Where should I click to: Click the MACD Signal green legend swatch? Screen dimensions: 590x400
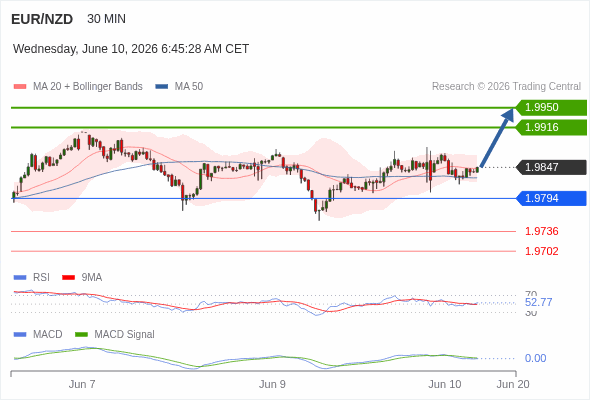point(81,335)
